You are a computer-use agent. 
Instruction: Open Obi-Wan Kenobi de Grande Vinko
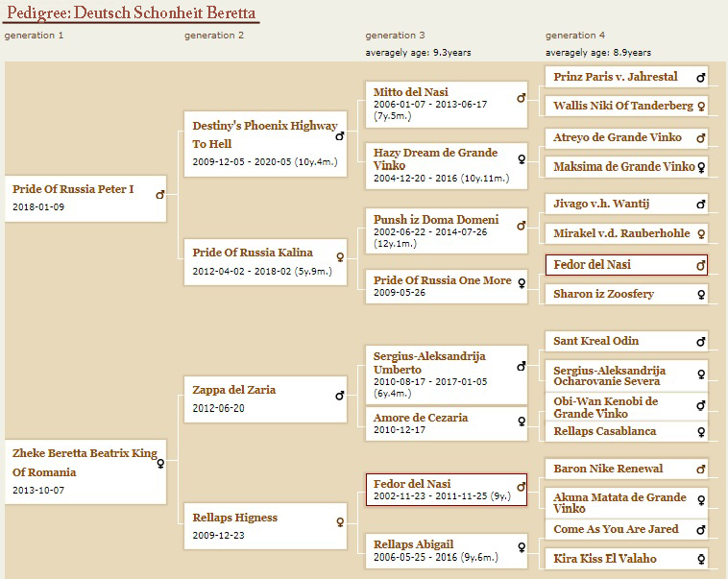point(605,407)
